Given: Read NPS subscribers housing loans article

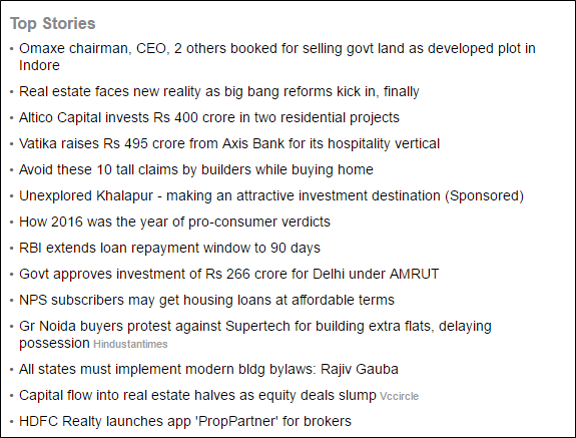Looking at the screenshot, I should [x=206, y=300].
